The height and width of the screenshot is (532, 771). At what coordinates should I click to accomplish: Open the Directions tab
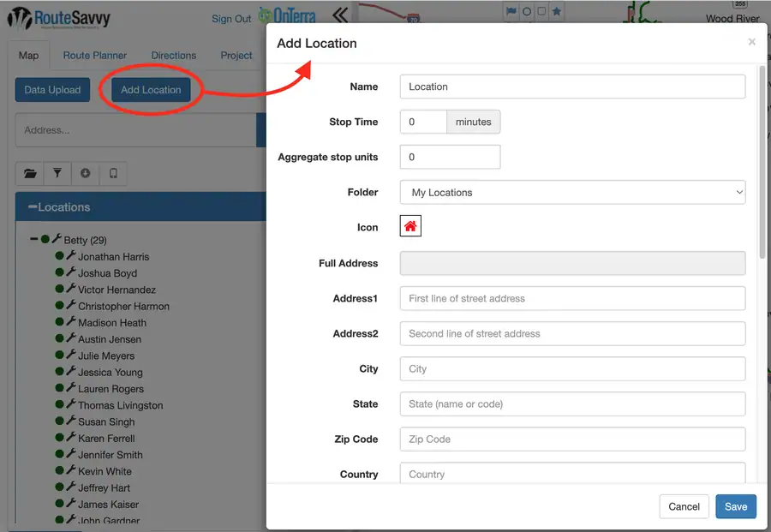(174, 56)
